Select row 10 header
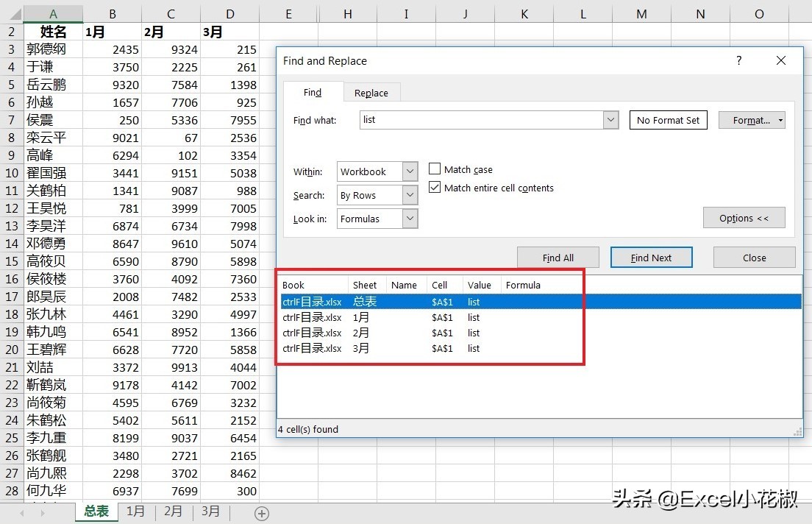This screenshot has height=524, width=812. coord(11,173)
